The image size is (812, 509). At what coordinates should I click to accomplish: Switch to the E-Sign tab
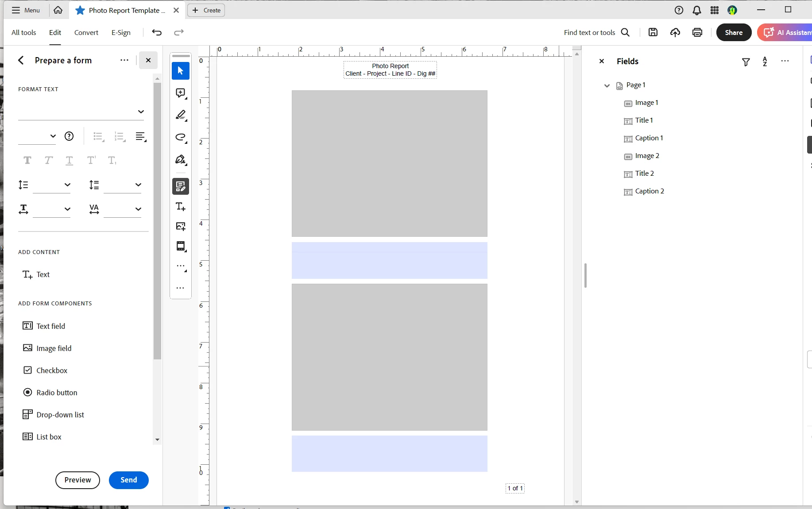pyautogui.click(x=121, y=32)
